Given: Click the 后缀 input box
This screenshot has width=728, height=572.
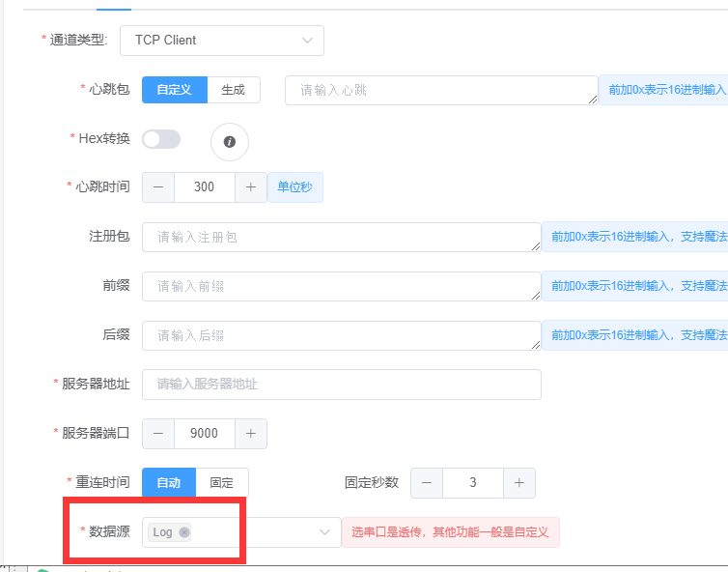Looking at the screenshot, I should tap(341, 335).
